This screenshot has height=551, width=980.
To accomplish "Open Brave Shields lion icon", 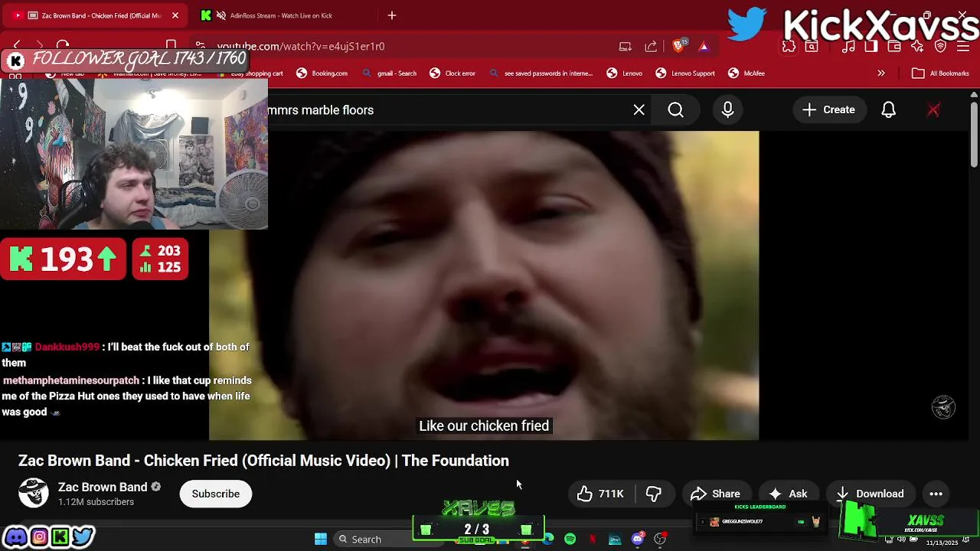I will (678, 46).
